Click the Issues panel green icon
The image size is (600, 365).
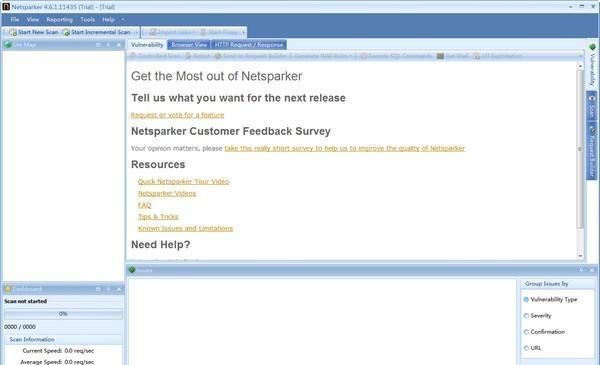pos(132,270)
